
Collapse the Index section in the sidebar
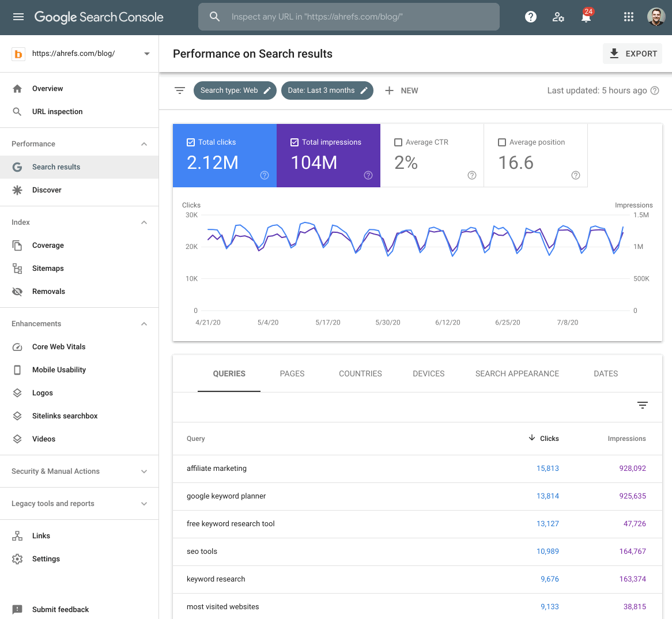pyautogui.click(x=144, y=222)
